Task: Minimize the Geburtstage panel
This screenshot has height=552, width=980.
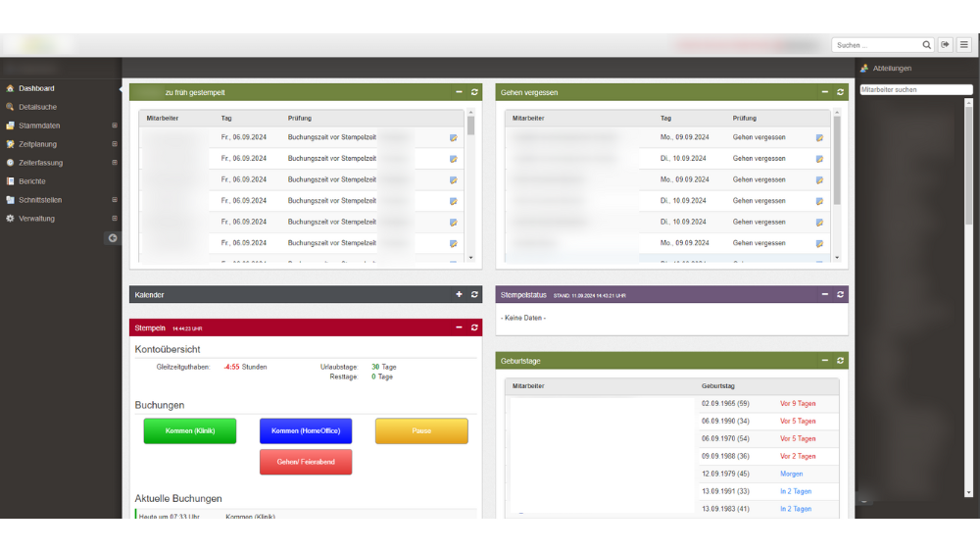Action: pyautogui.click(x=825, y=361)
